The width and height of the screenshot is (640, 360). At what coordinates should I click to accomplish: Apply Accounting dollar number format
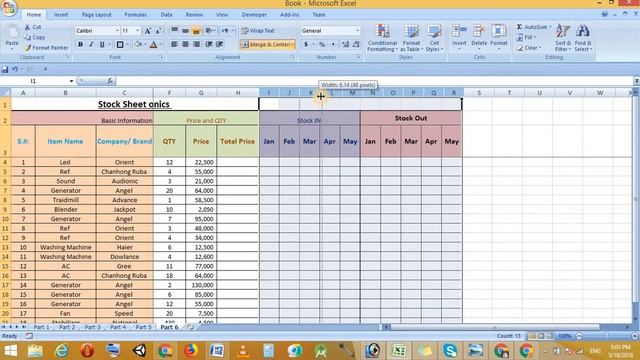(306, 44)
